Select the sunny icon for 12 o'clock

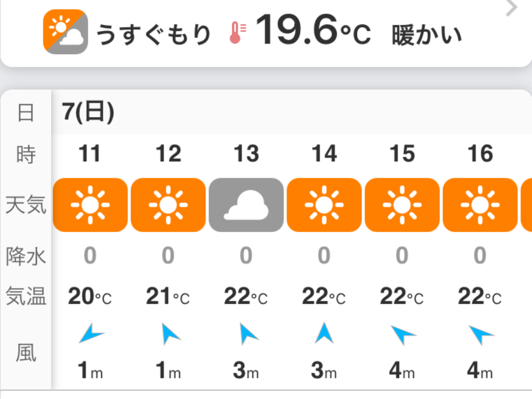click(x=168, y=205)
